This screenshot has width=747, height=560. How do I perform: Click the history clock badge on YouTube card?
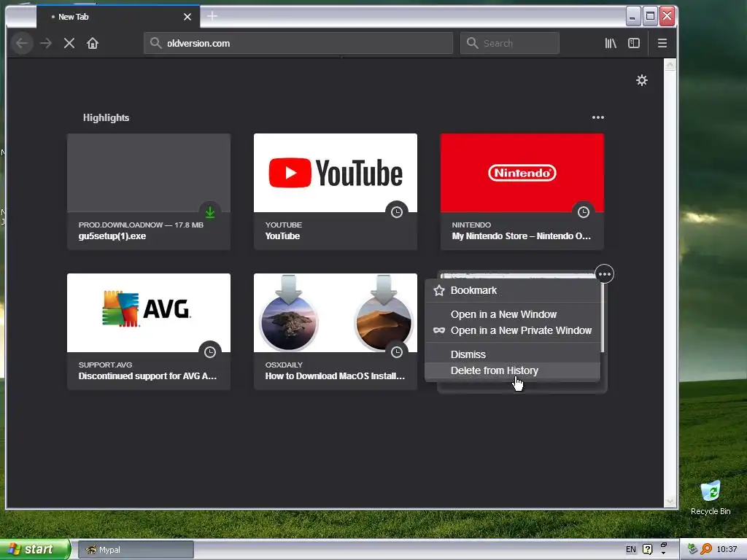point(396,212)
